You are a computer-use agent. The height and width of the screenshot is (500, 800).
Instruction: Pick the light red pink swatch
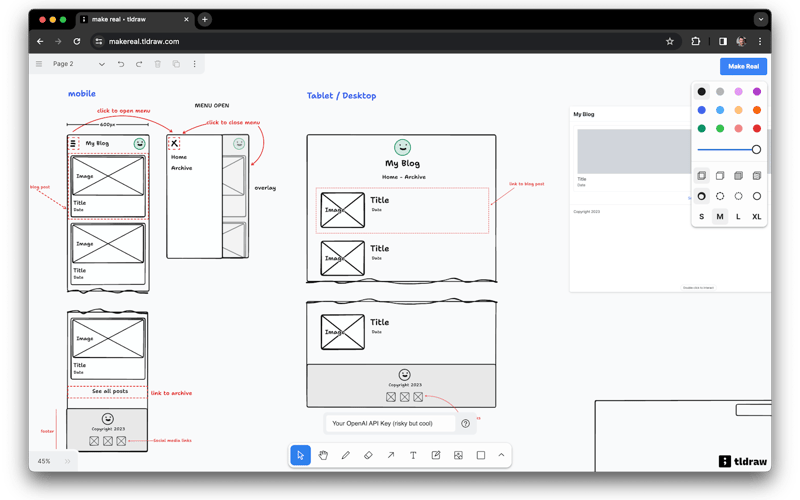click(738, 129)
